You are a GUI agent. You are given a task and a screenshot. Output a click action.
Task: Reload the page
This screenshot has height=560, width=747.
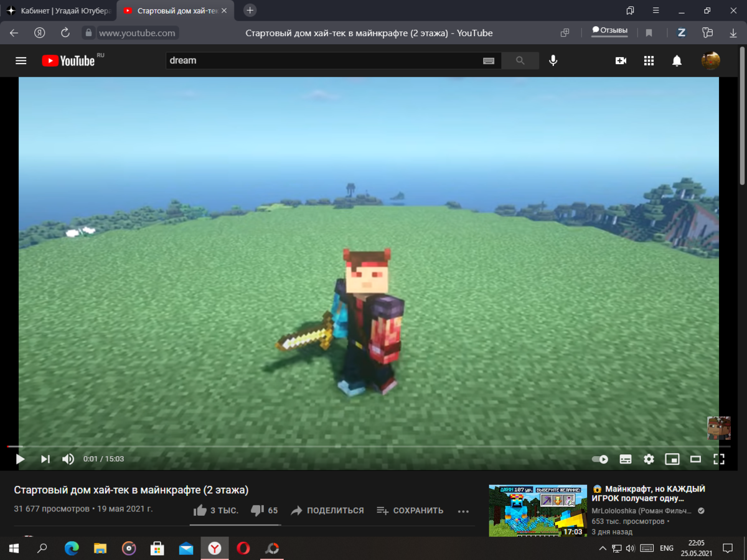click(x=65, y=33)
